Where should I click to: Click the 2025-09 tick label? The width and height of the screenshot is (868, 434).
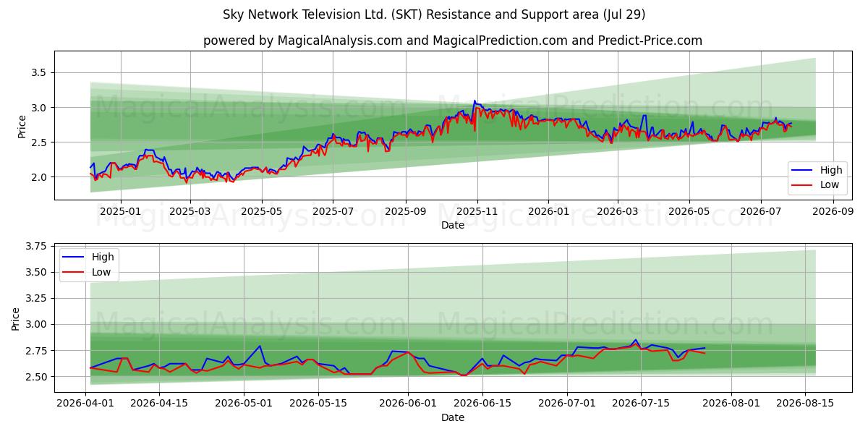(405, 210)
